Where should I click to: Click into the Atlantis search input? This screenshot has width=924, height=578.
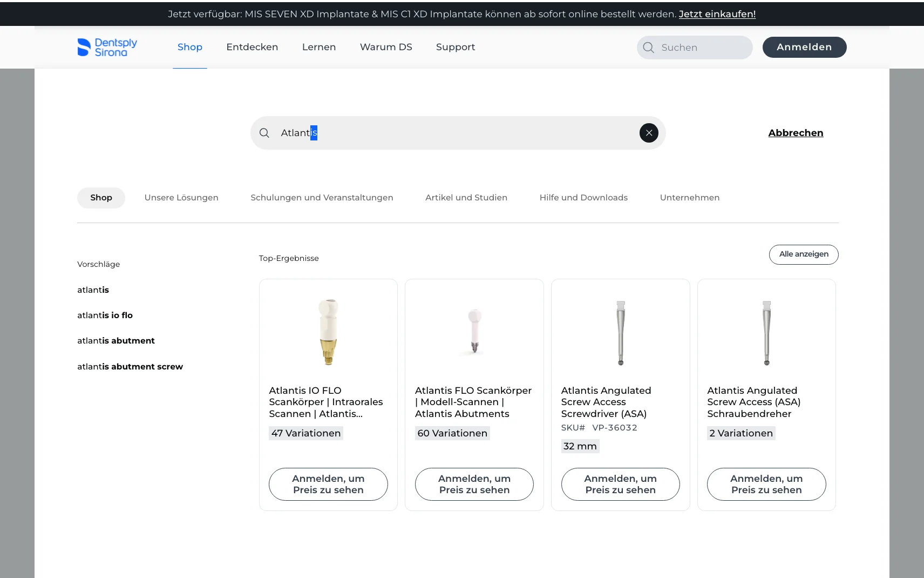(x=458, y=133)
